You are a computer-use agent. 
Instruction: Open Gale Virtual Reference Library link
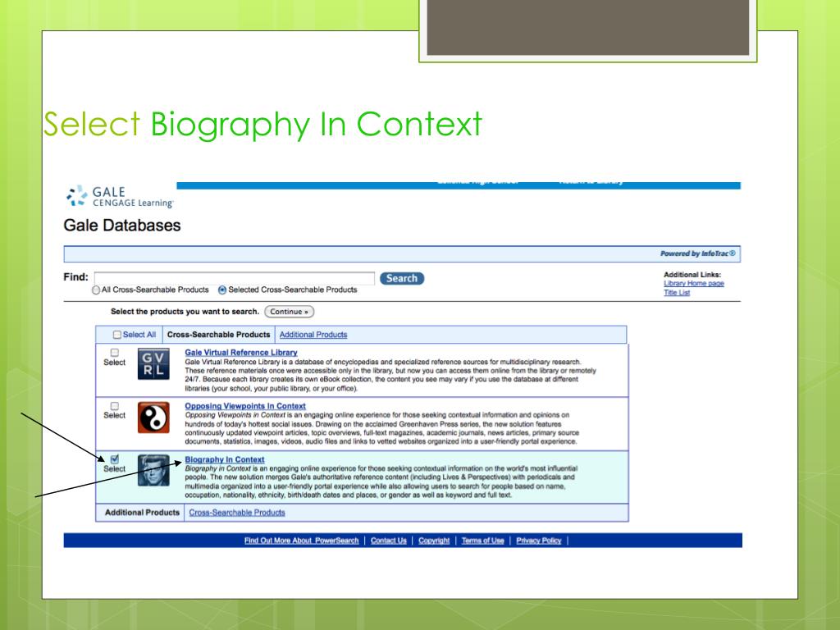241,353
